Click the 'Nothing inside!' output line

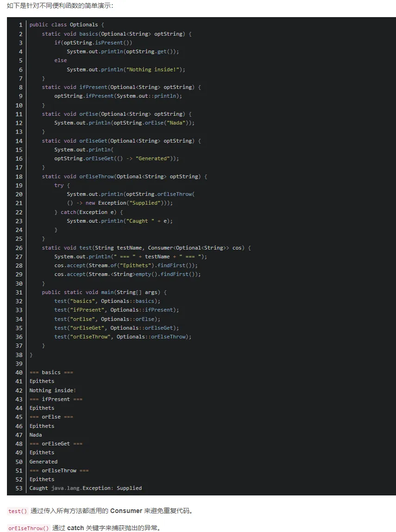click(x=53, y=390)
